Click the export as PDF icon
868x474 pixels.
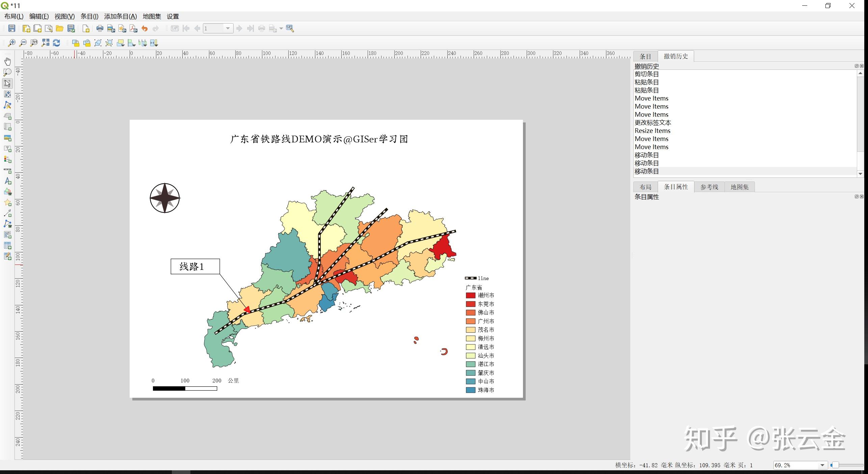pyautogui.click(x=133, y=28)
